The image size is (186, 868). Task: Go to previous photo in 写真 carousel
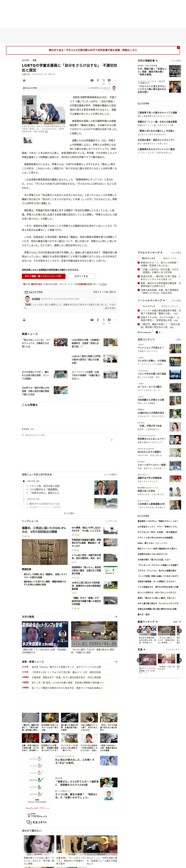click(x=139, y=660)
